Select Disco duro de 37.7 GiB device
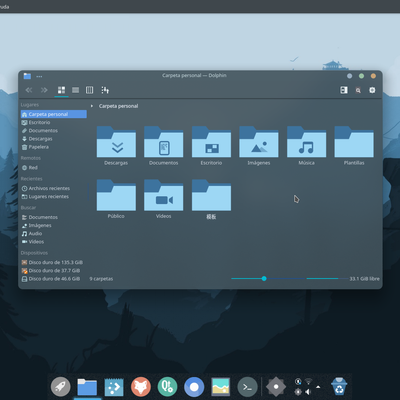 [x=54, y=271]
